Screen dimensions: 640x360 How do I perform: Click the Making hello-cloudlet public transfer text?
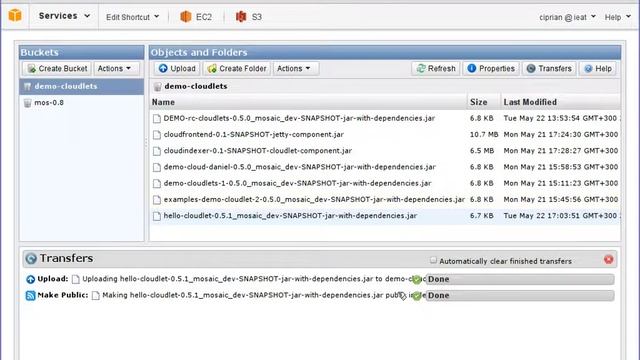pyautogui.click(x=264, y=295)
